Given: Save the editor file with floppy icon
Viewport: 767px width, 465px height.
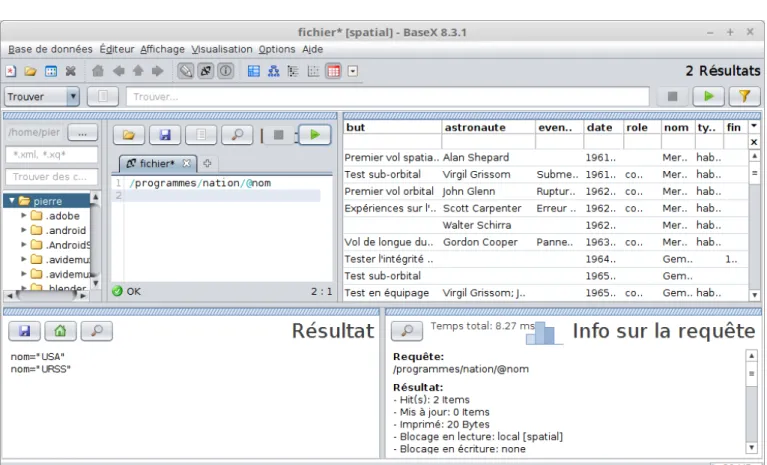Looking at the screenshot, I should coord(165,135).
